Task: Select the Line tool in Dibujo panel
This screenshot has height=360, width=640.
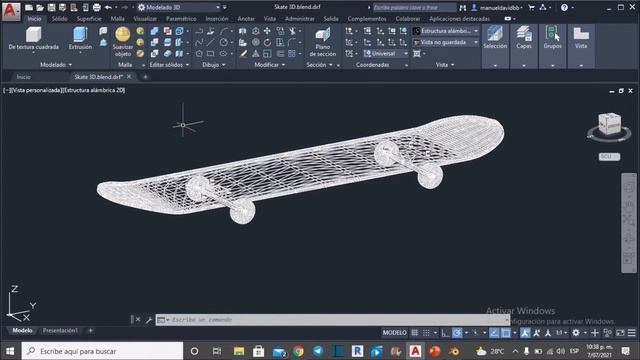Action: pos(211,42)
